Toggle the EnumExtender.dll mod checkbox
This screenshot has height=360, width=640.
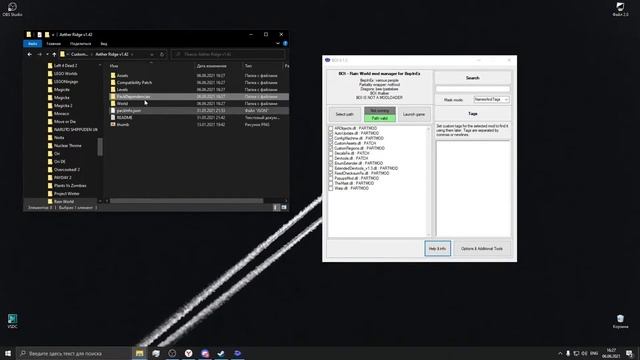(x=331, y=163)
